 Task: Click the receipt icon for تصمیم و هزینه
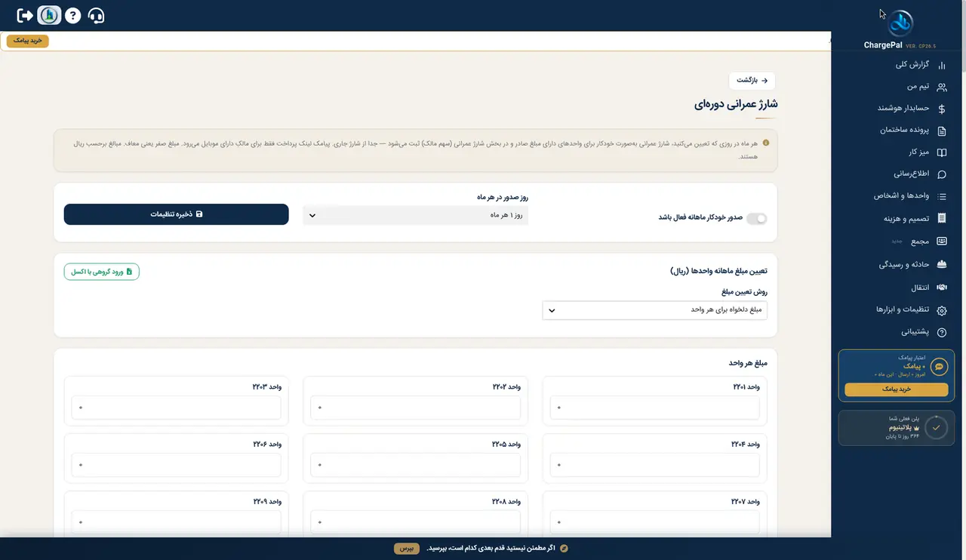941,219
